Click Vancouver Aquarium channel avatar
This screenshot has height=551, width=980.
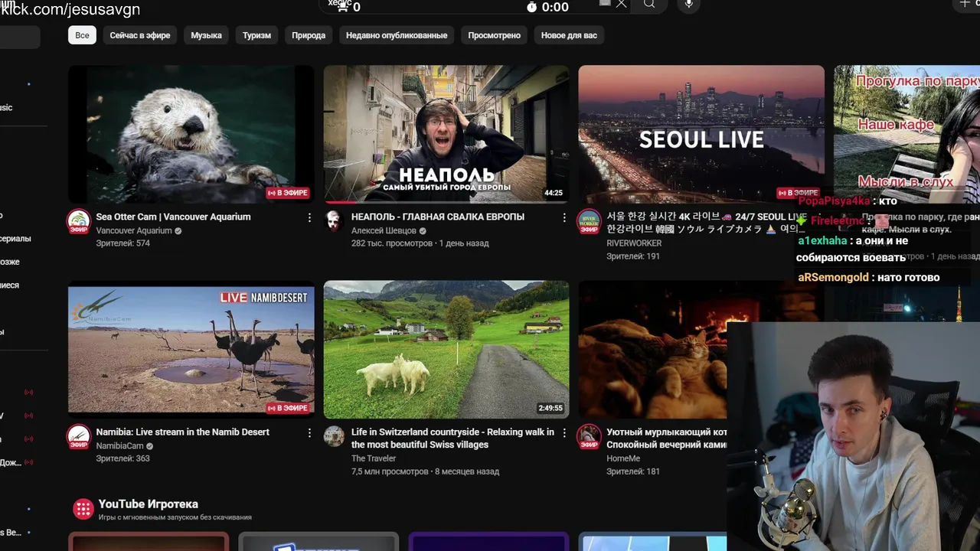pos(79,221)
